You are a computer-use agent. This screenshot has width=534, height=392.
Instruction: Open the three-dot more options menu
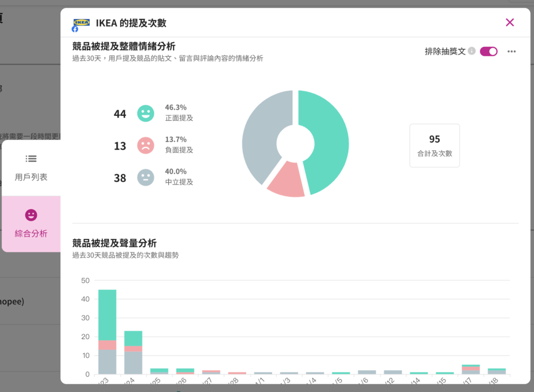(x=512, y=51)
